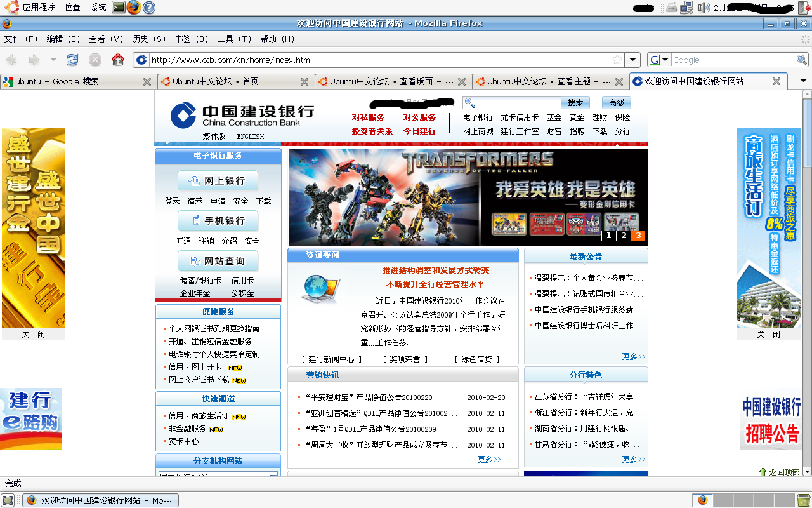This screenshot has width=812, height=508.
Task: Switch to the 'ubuntu - Google 搜索' tab
Action: (x=77, y=82)
